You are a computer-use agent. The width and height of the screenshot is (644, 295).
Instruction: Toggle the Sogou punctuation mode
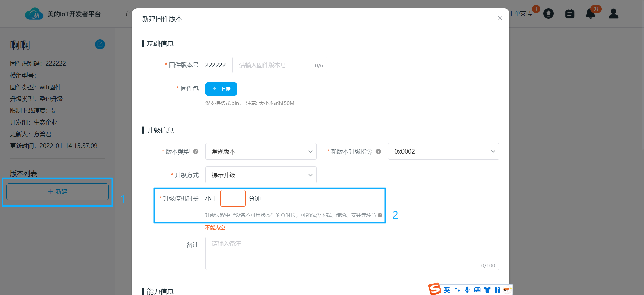tap(457, 290)
